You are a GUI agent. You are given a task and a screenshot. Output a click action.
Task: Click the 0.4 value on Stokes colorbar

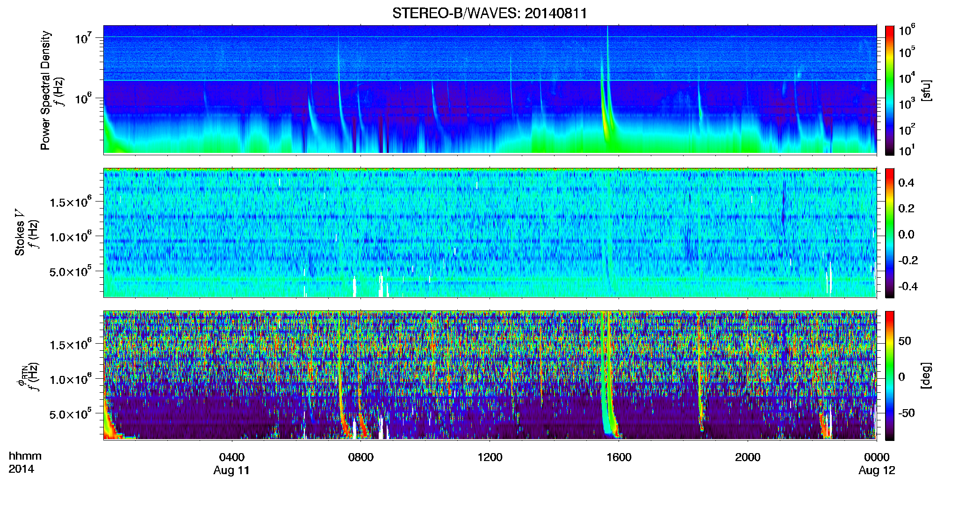(906, 183)
